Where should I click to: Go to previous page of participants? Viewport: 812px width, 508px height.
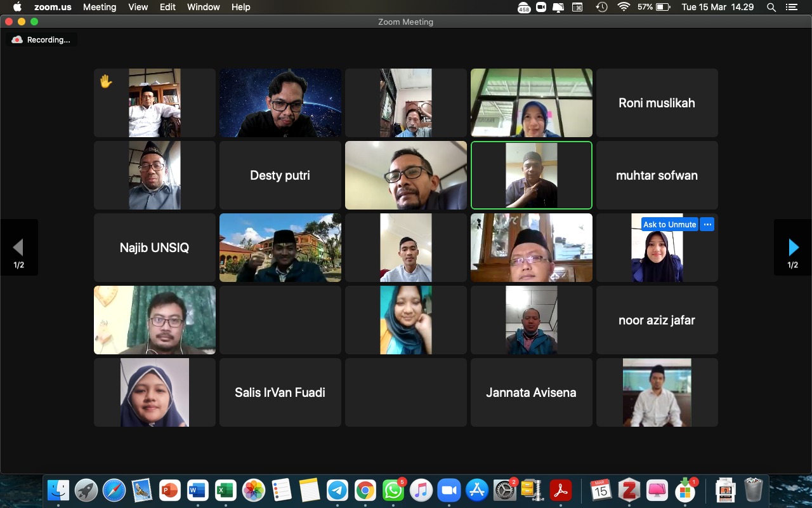18,248
